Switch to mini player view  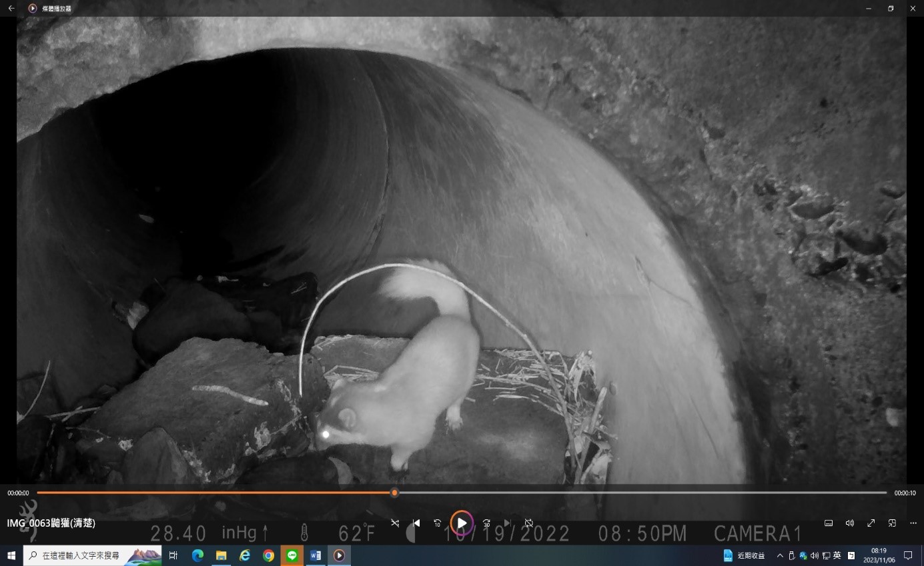[892, 523]
